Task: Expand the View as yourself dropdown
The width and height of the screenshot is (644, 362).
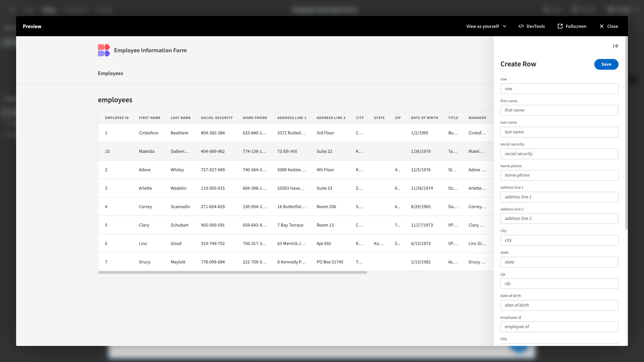Action: pos(486,26)
